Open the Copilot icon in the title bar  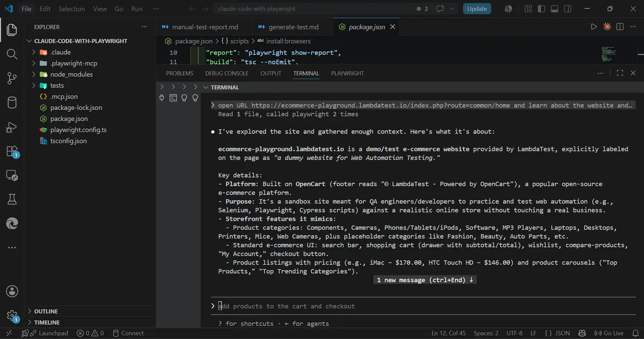pos(508,9)
